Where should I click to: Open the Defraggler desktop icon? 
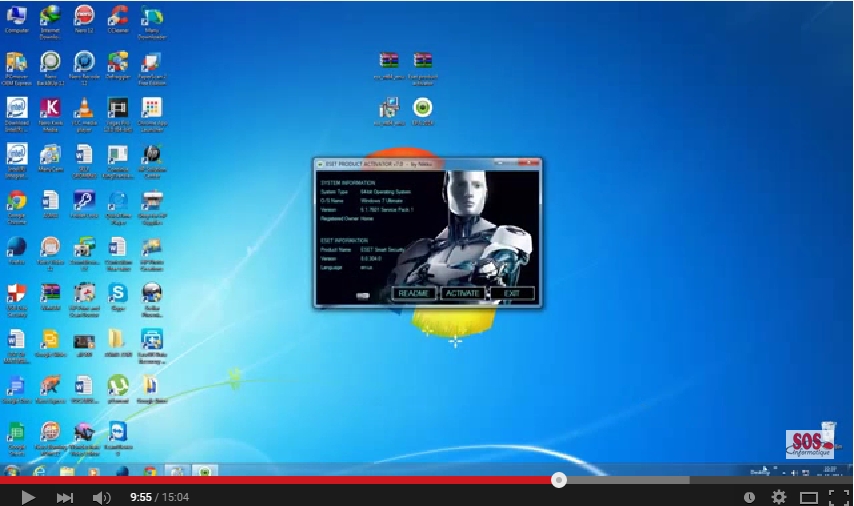tap(118, 66)
